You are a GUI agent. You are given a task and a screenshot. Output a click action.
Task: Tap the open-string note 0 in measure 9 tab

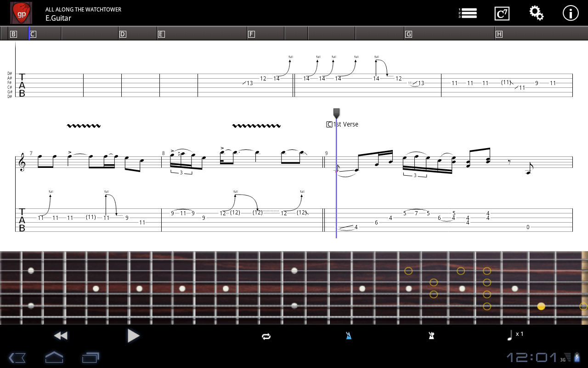coord(528,227)
